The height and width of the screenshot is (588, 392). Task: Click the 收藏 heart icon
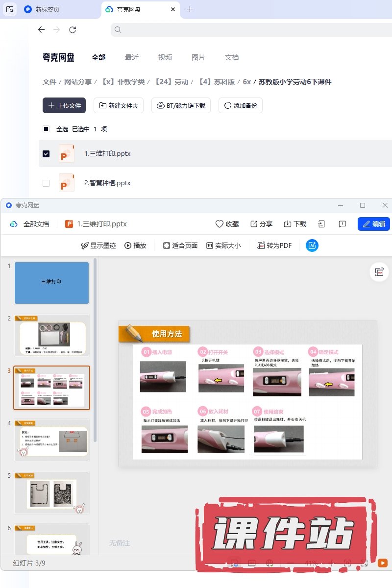point(220,224)
